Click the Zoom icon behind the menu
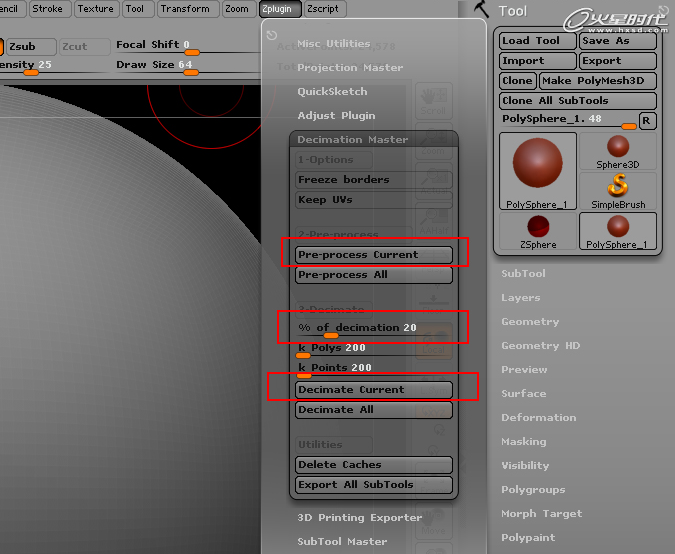 [x=433, y=141]
